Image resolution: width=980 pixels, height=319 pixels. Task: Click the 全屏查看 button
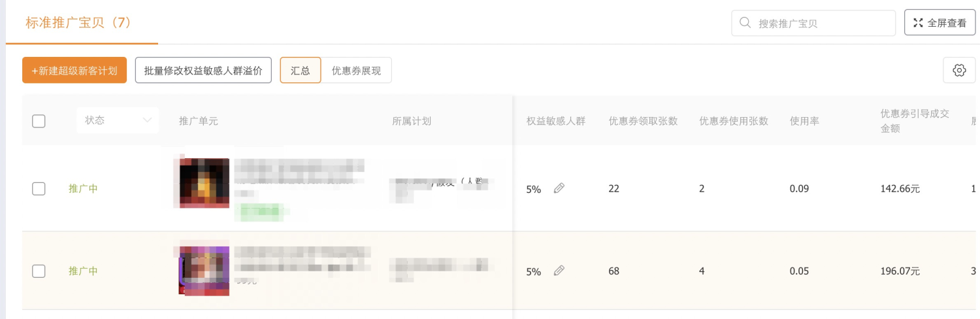(x=939, y=23)
